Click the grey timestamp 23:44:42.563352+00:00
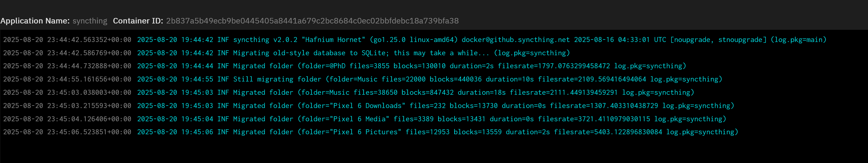The width and height of the screenshot is (868, 163). 67,40
